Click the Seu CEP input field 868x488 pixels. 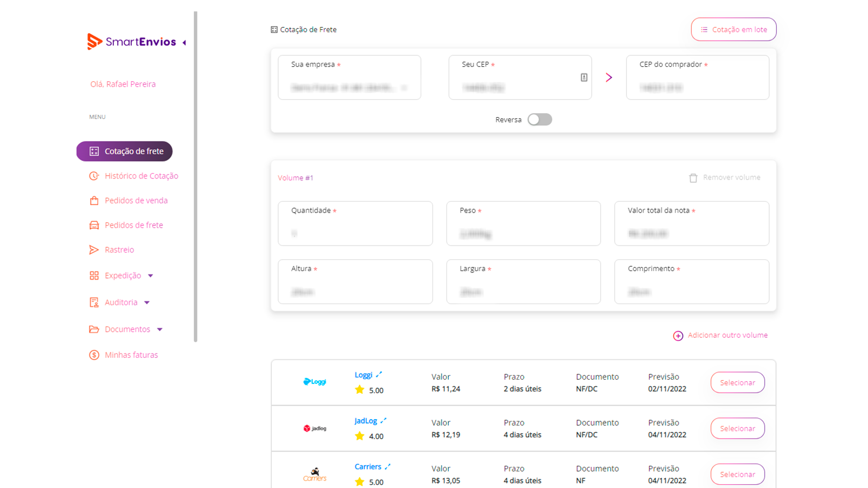tap(520, 78)
